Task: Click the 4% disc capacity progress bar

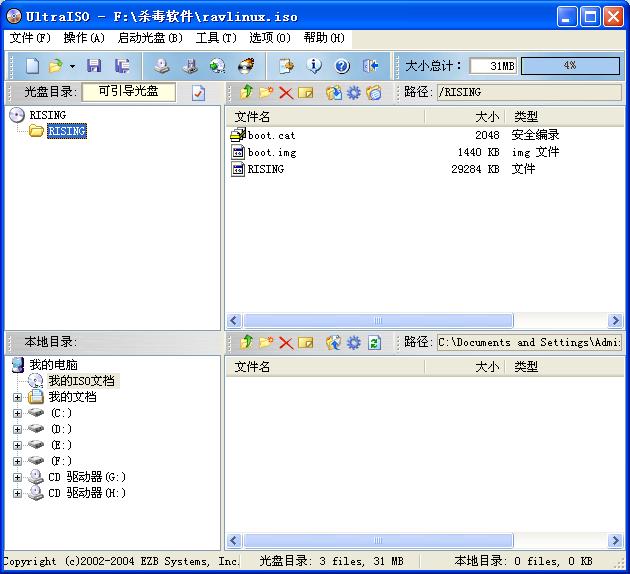Action: 570,65
